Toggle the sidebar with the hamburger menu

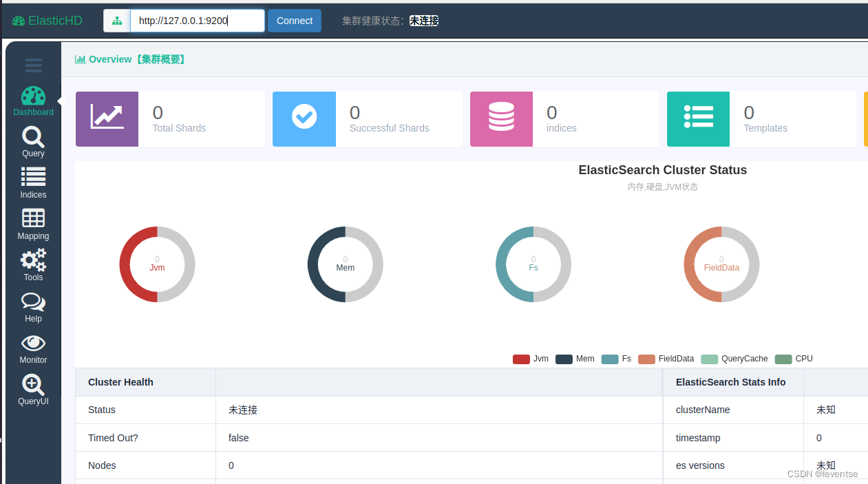pyautogui.click(x=33, y=65)
